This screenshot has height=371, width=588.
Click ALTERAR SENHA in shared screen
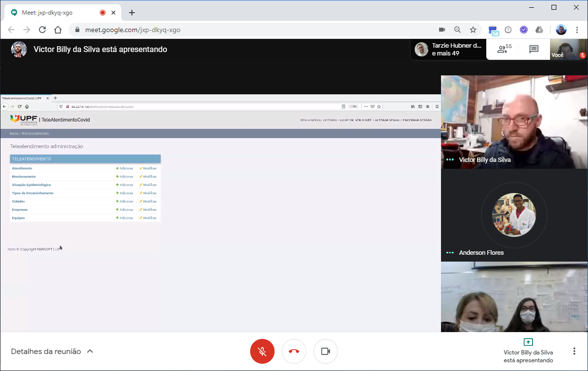click(x=387, y=120)
